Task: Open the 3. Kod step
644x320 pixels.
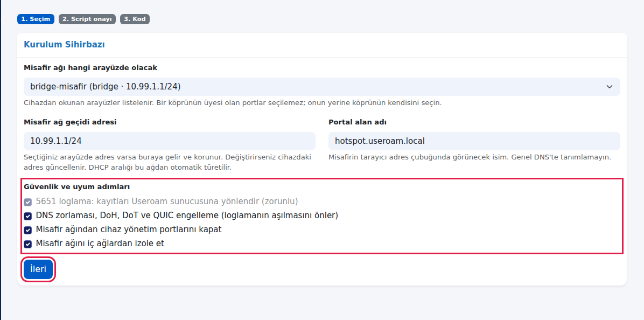Action: point(135,19)
